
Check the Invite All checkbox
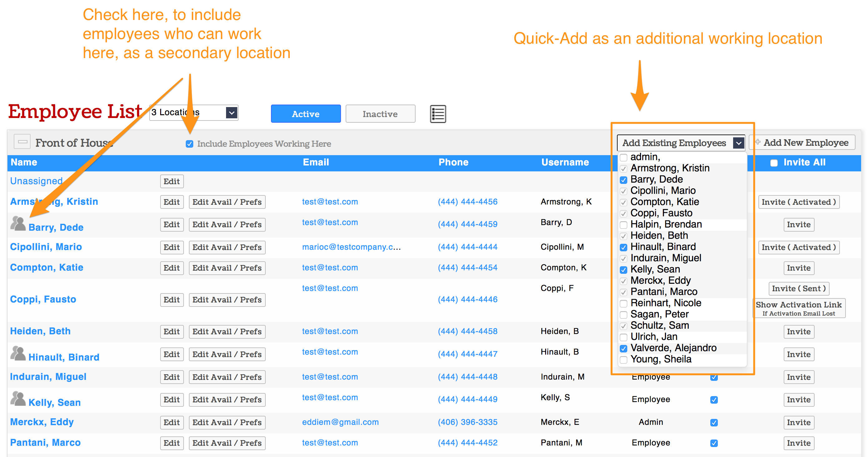[774, 163]
